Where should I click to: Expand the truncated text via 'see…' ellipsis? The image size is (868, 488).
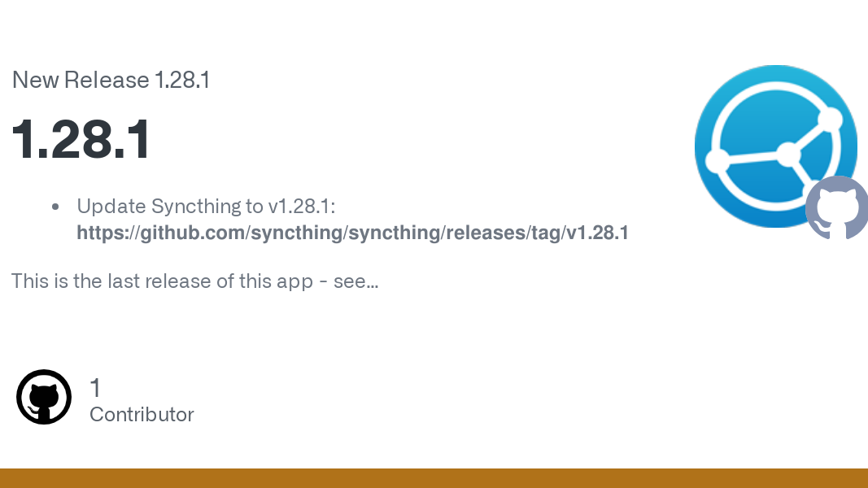[356, 281]
